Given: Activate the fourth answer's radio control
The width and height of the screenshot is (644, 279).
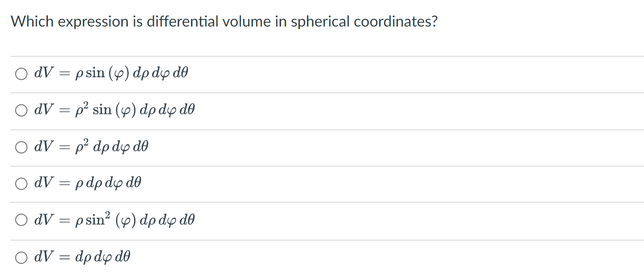Looking at the screenshot, I should [x=21, y=183].
